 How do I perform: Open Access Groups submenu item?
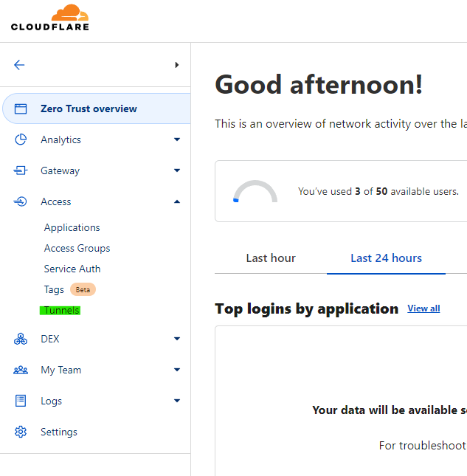(x=77, y=248)
